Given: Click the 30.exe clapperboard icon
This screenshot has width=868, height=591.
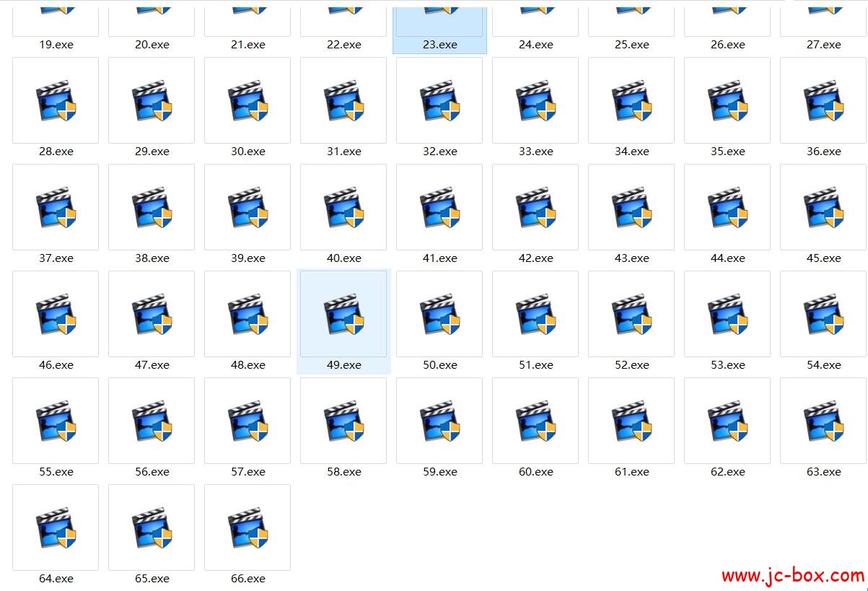Looking at the screenshot, I should tap(248, 100).
